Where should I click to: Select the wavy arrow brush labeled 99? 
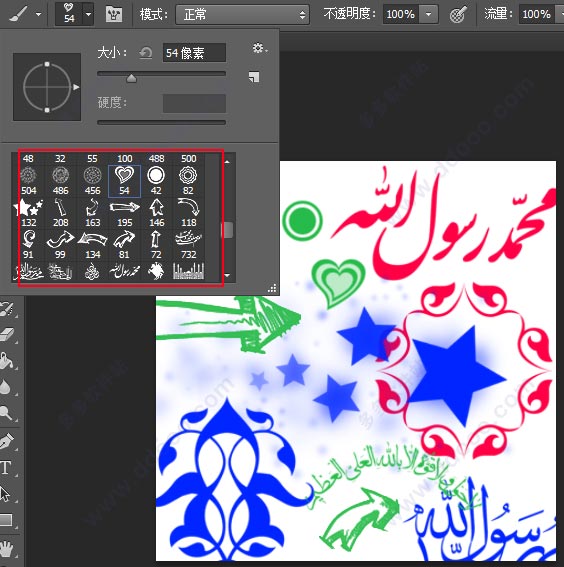coord(60,245)
